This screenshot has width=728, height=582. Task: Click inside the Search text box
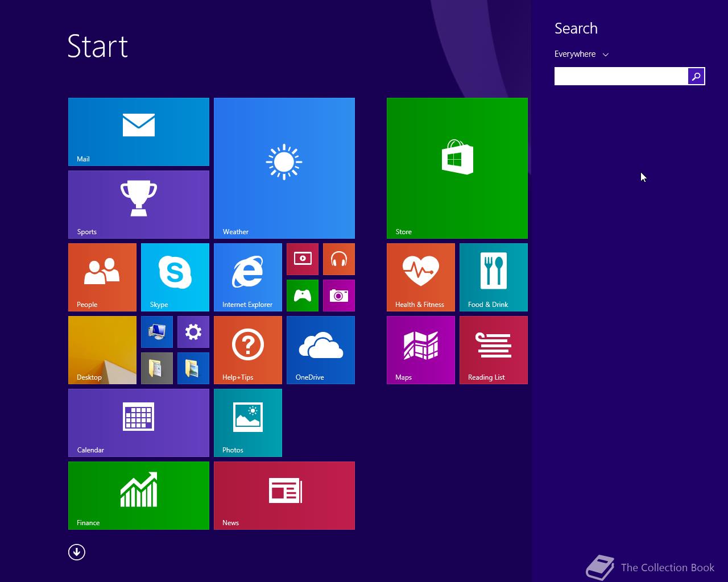[621, 76]
